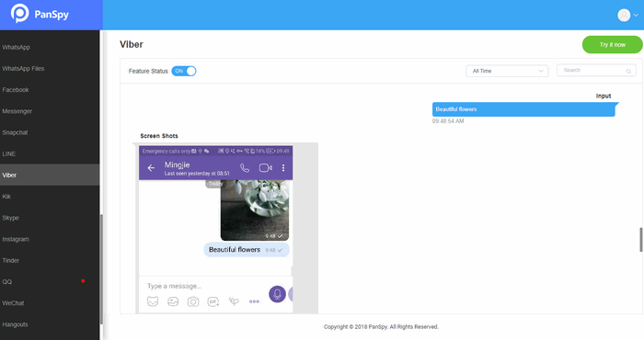
Task: Click the Viber page heading
Action: (x=132, y=44)
